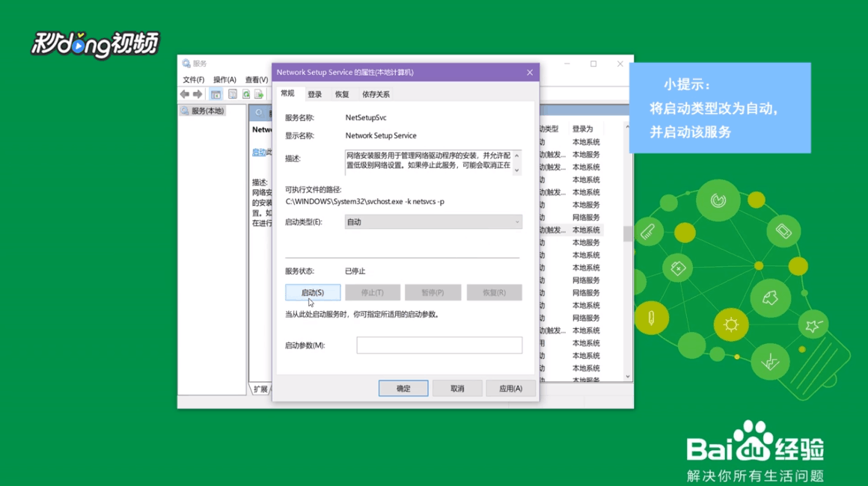This screenshot has height=486, width=868.
Task: Open the 查看(V) menu
Action: (x=257, y=79)
